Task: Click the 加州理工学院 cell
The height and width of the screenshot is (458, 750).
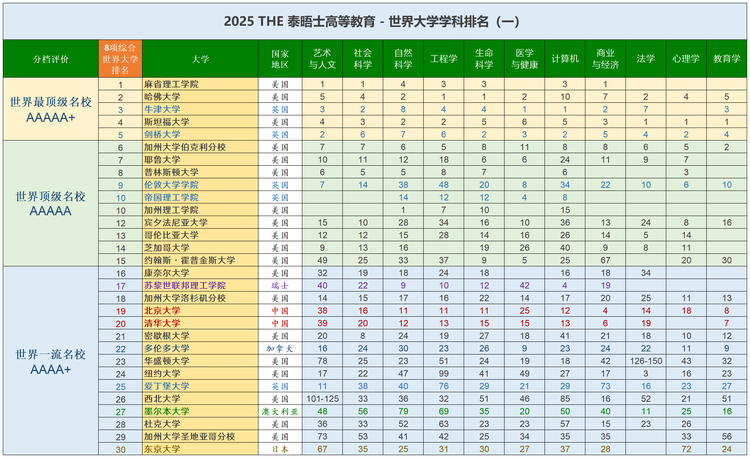Action: tap(200, 210)
